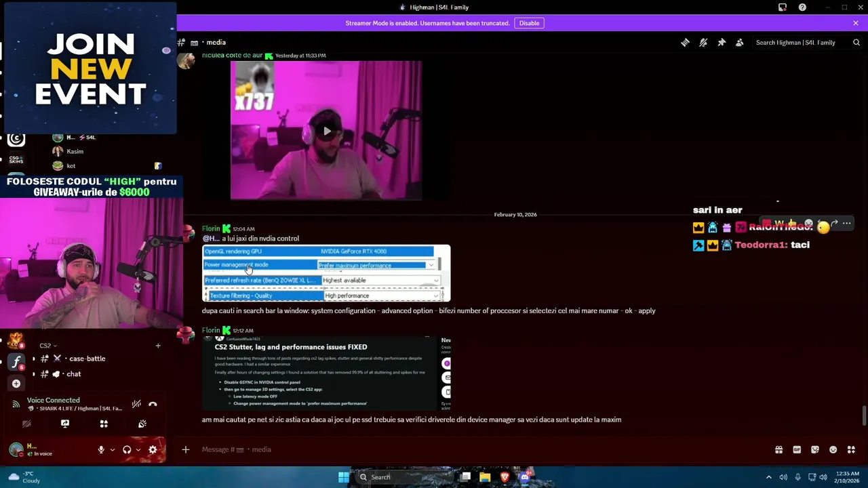Image resolution: width=868 pixels, height=488 pixels.
Task: Dismiss the Streamer Mode banner
Action: tap(856, 23)
